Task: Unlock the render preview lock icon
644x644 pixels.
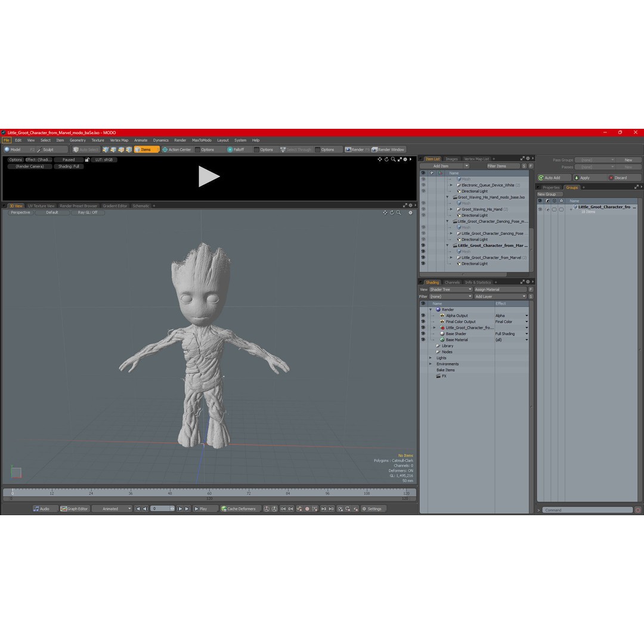Action: [87, 160]
